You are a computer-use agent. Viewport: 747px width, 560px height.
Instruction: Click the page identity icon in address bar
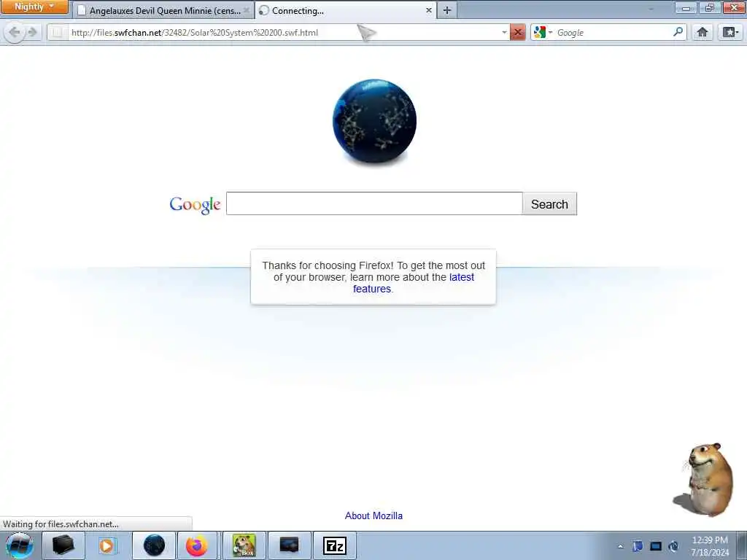pos(58,32)
